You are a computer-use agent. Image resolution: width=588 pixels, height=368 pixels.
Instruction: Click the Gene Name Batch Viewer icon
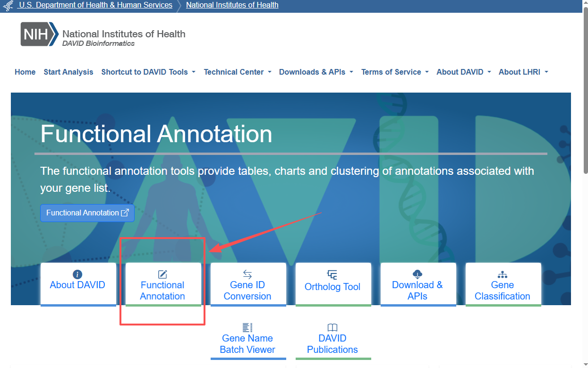point(247,327)
